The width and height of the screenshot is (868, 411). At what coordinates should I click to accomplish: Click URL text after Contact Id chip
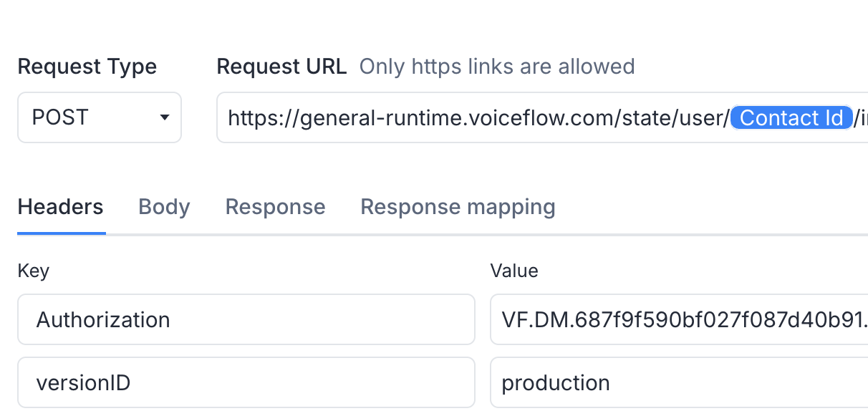coord(860,118)
